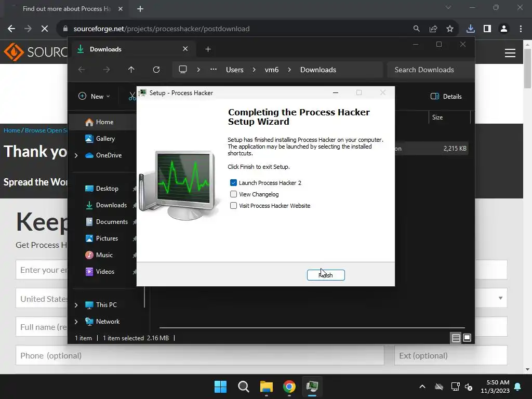Image resolution: width=532 pixels, height=399 pixels.
Task: Expand the OneDrive tree node
Action: (x=76, y=155)
